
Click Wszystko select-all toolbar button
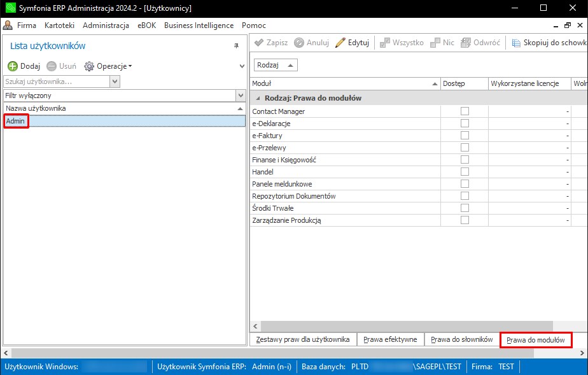pos(402,43)
